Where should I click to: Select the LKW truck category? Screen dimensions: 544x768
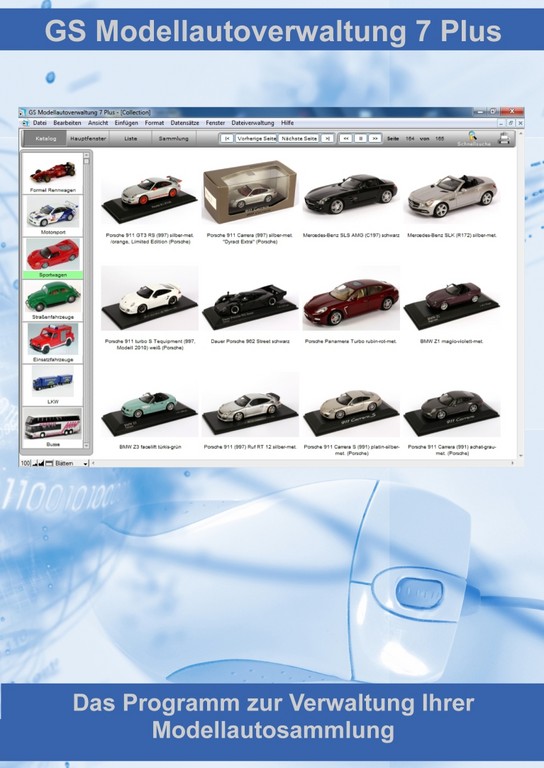52,385
